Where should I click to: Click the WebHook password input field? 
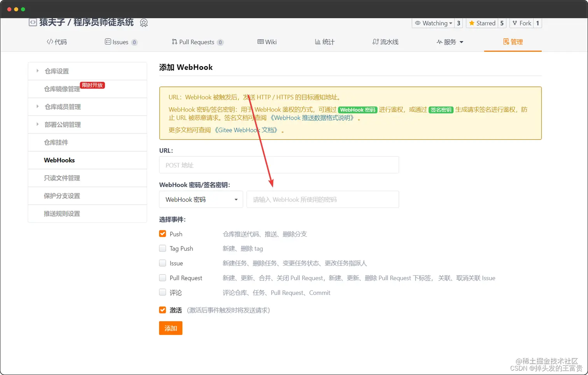pyautogui.click(x=323, y=199)
